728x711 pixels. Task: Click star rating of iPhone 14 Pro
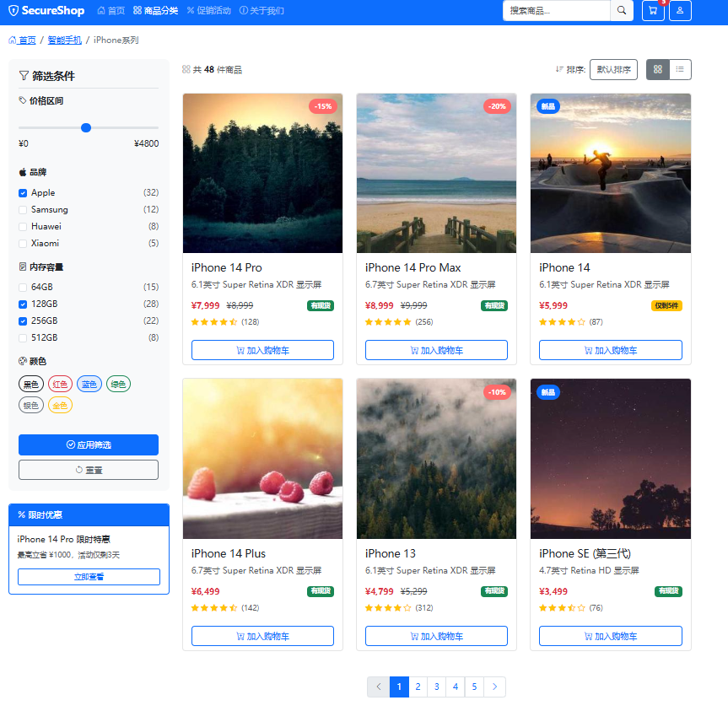point(214,322)
